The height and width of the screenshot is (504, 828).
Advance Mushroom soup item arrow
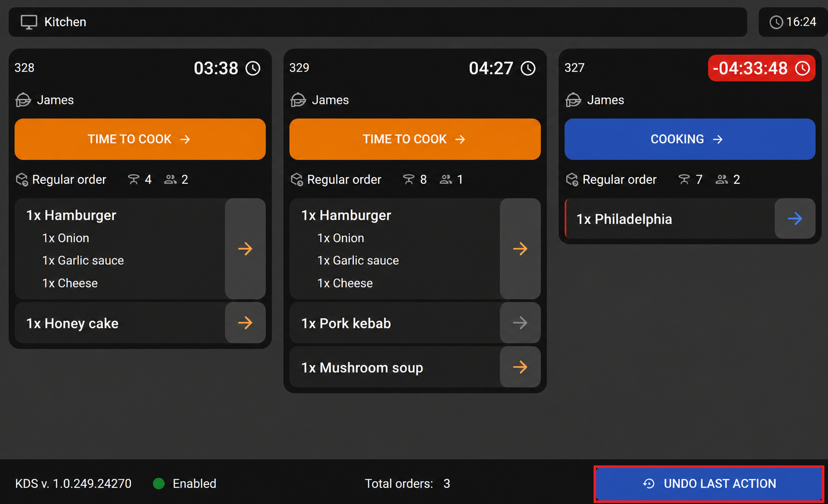point(520,367)
